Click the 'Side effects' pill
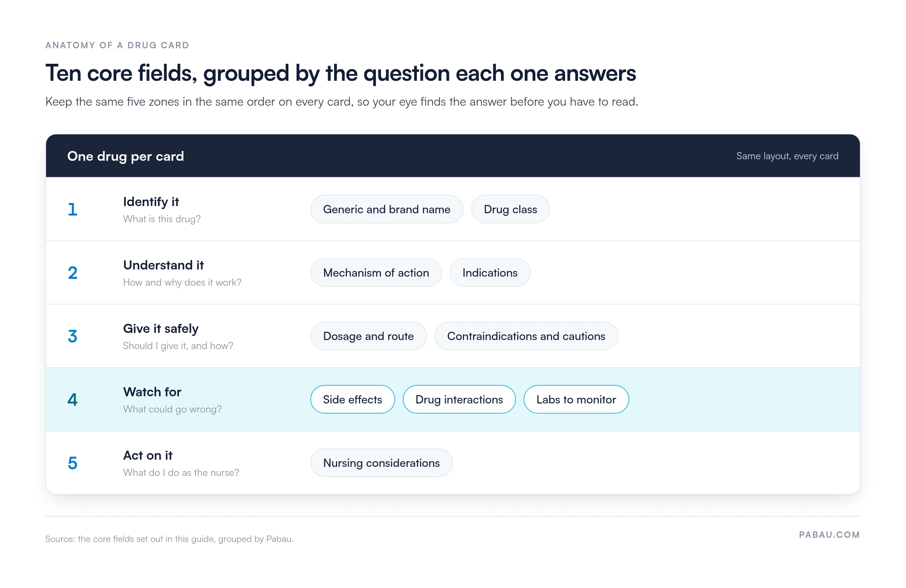The image size is (906, 588). coord(353,399)
